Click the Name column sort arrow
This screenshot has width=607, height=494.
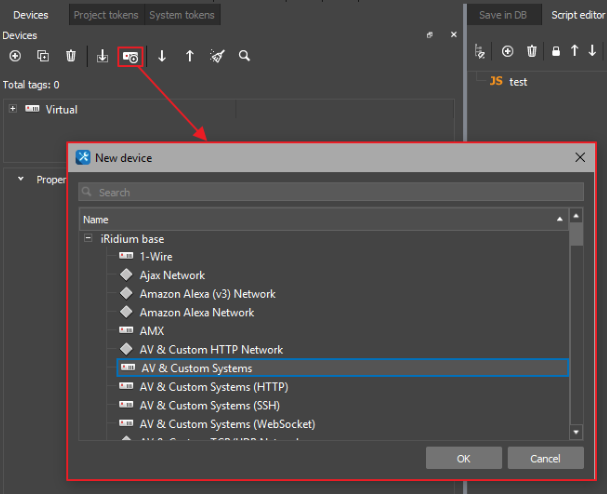coord(560,219)
